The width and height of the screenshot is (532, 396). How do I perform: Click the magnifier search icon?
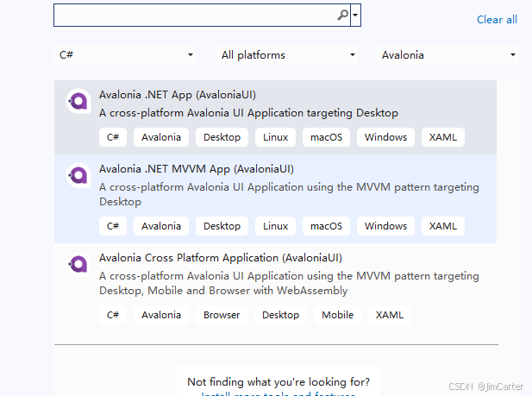[x=343, y=15]
